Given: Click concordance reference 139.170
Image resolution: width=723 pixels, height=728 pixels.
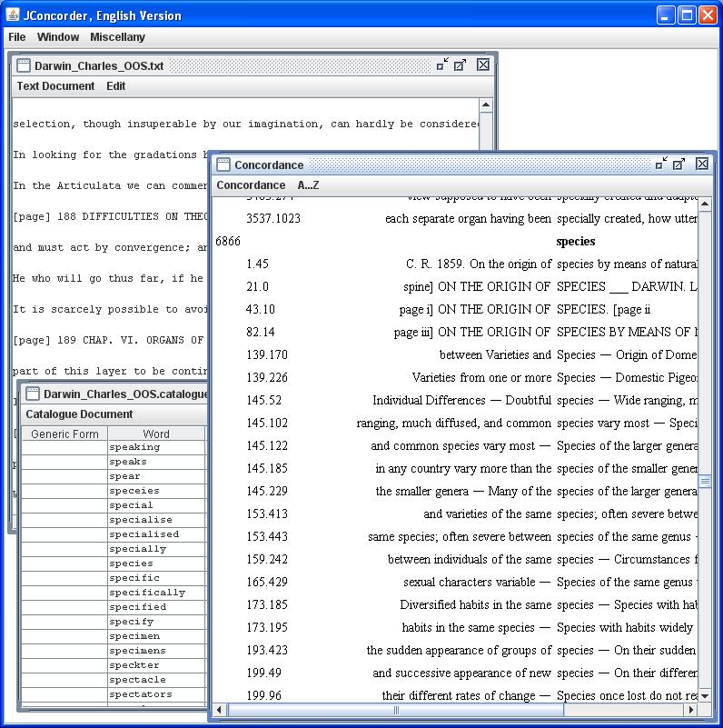Looking at the screenshot, I should (x=267, y=355).
